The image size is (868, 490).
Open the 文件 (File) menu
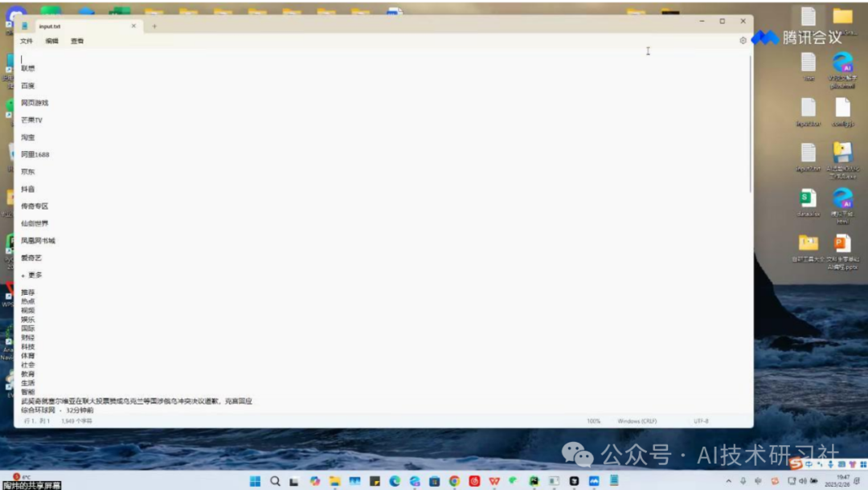coord(27,41)
